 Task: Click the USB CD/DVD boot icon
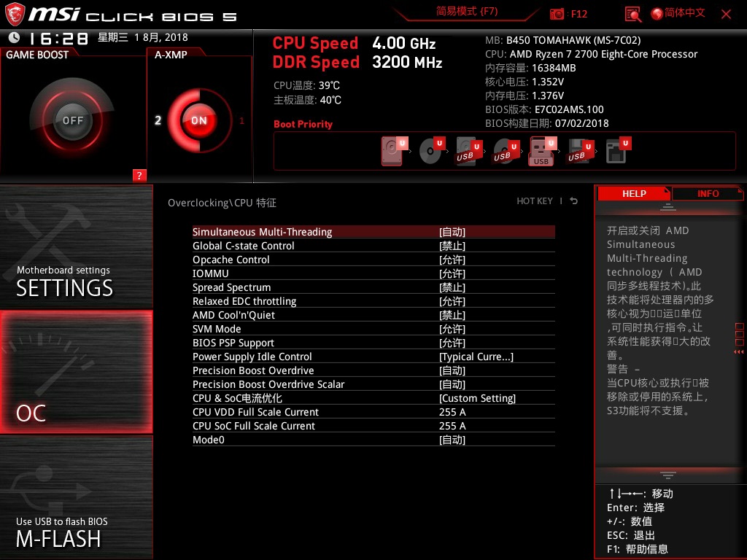[506, 152]
